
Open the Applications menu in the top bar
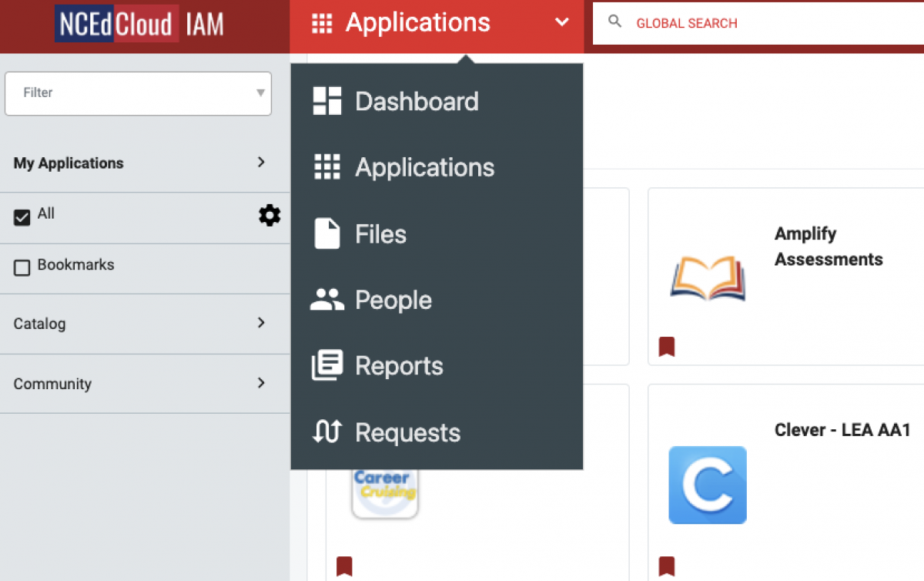tap(417, 22)
